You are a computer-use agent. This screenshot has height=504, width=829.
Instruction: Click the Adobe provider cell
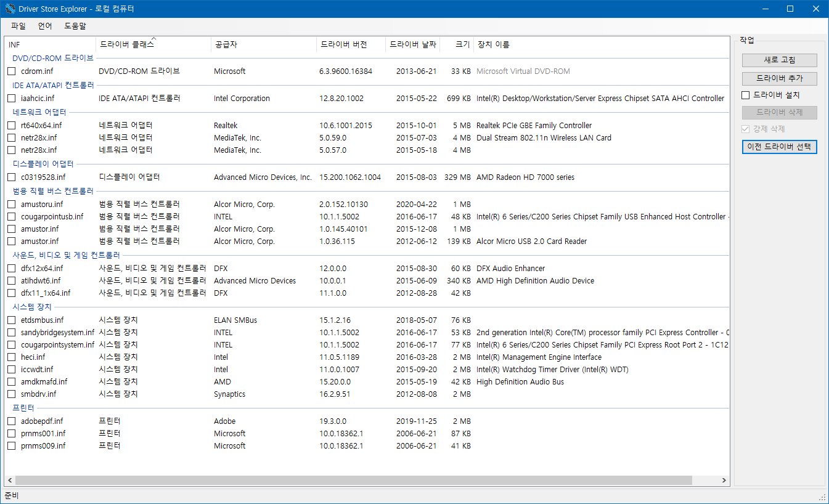(x=225, y=421)
